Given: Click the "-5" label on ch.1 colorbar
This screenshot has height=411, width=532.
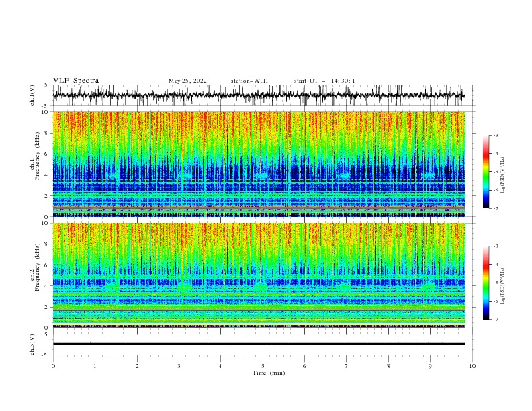Looking at the screenshot, I should (496, 172).
